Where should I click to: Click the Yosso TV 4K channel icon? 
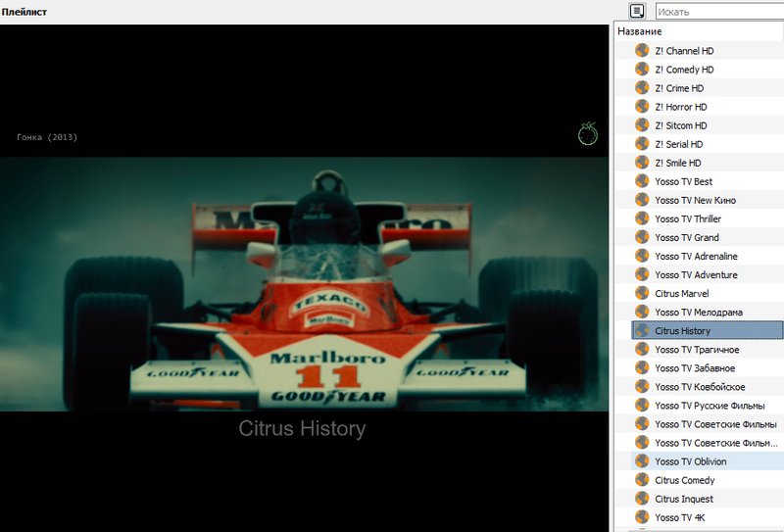click(642, 517)
